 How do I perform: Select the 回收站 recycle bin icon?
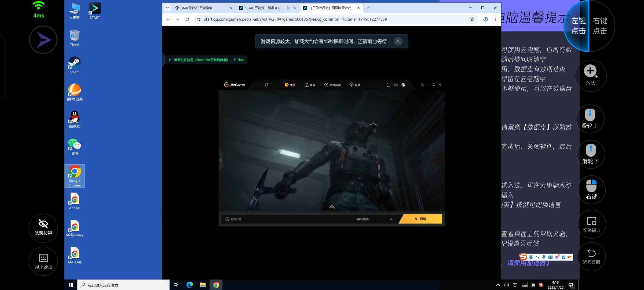pos(75,38)
